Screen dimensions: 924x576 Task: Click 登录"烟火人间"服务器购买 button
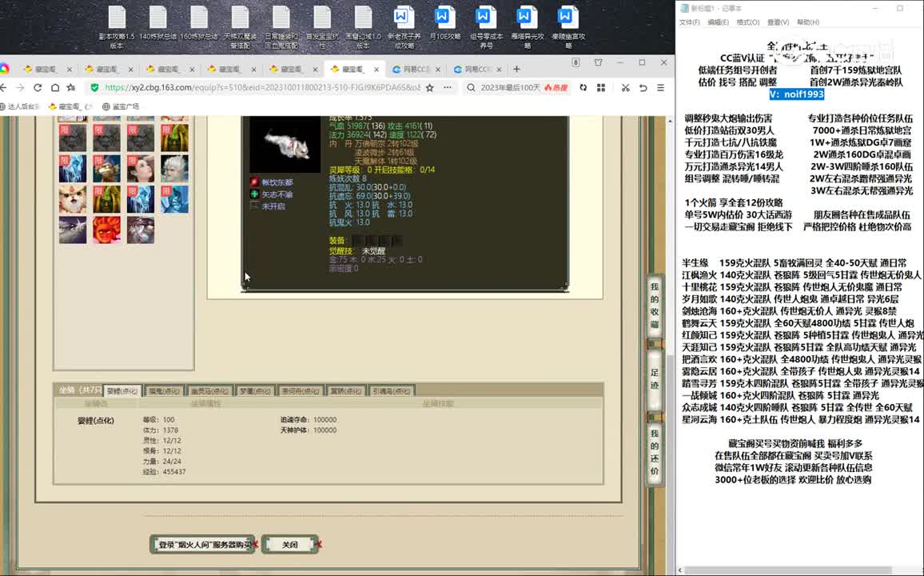point(202,545)
